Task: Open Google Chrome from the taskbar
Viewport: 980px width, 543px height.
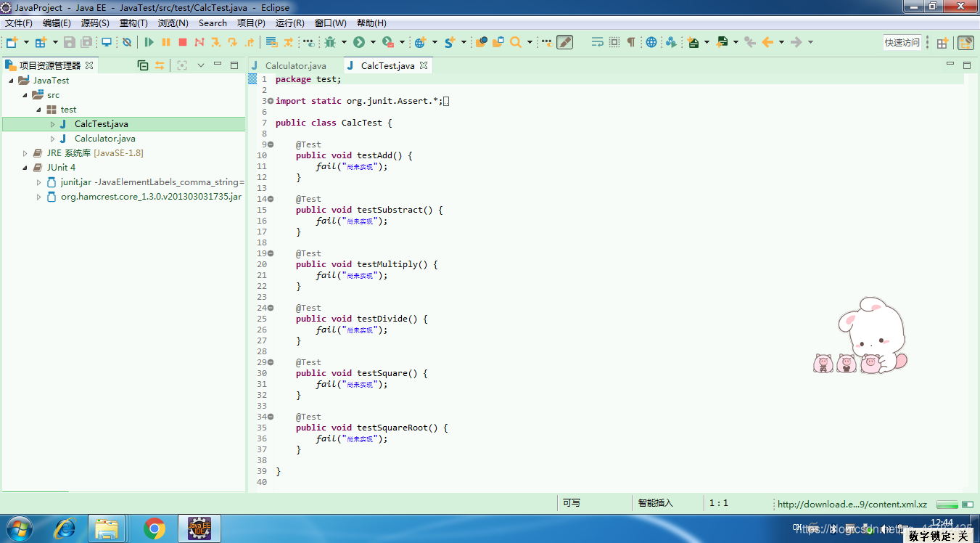Action: [x=155, y=528]
